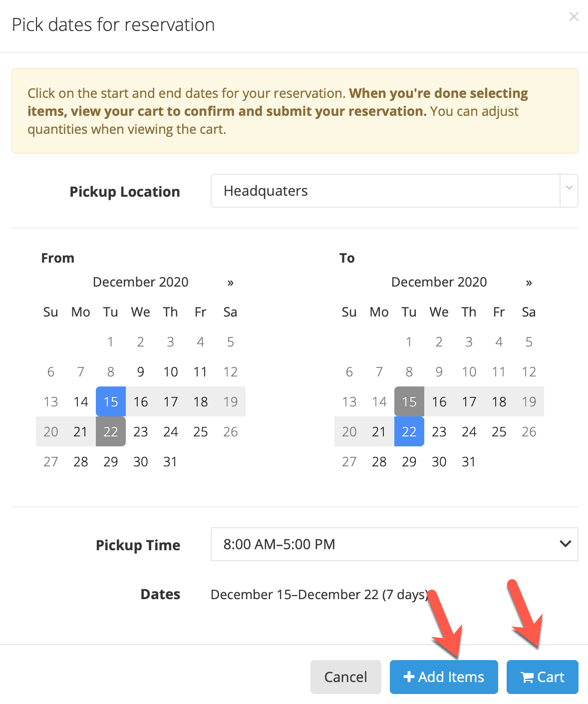Select December 25 in To calendar
This screenshot has height=704, width=588.
[499, 431]
